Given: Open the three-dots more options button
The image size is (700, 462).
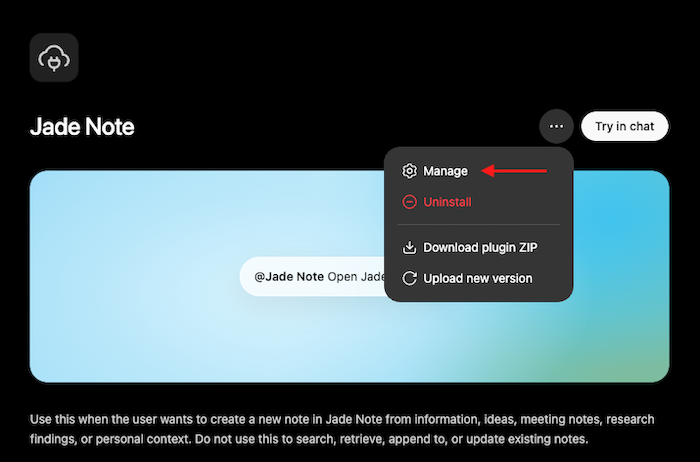Looking at the screenshot, I should pos(556,126).
